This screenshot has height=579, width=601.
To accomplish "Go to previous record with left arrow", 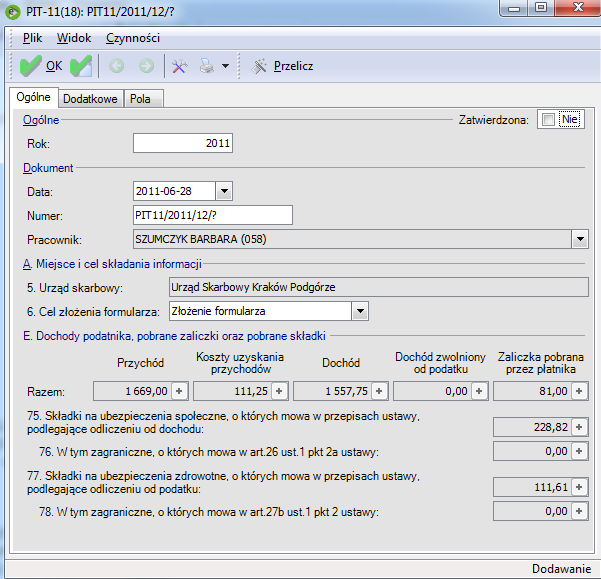I will point(117,66).
